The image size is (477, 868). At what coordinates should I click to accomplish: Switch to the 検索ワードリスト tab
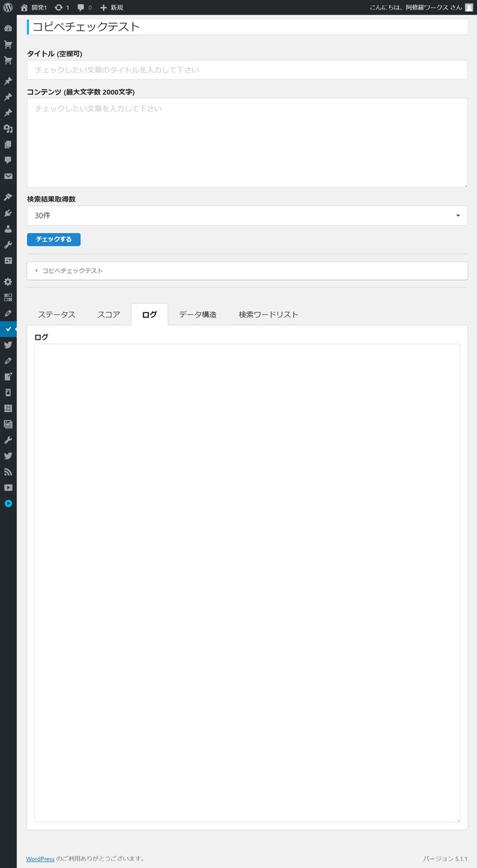pyautogui.click(x=269, y=314)
